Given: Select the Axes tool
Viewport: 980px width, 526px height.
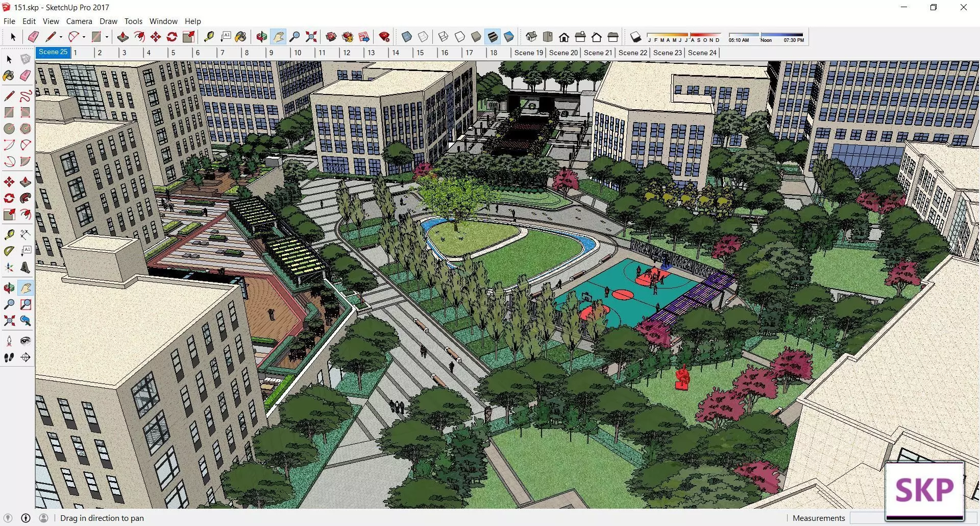Looking at the screenshot, I should click(x=9, y=267).
